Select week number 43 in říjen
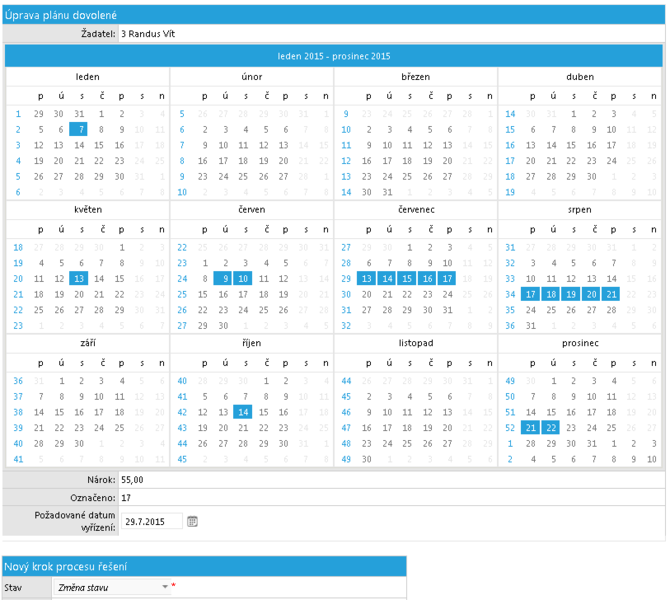670x600 pixels. tap(182, 428)
